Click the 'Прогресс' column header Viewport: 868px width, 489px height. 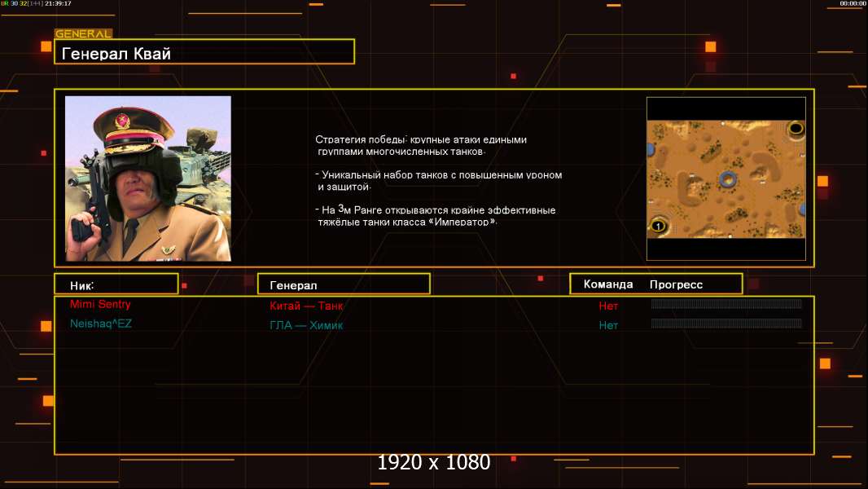coord(676,284)
